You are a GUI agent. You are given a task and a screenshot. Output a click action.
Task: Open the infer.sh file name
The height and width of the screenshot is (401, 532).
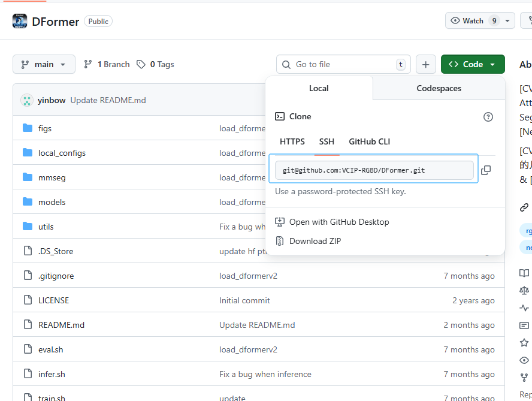52,374
